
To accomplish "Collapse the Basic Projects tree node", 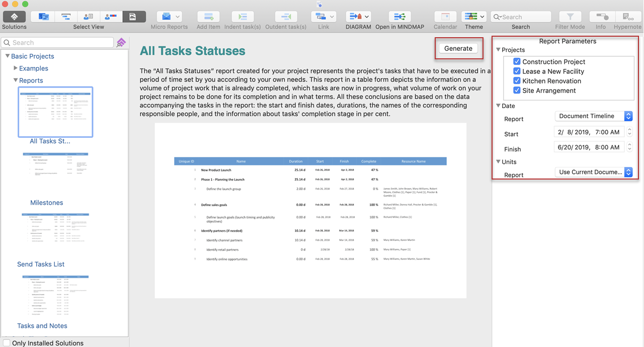I will [8, 56].
